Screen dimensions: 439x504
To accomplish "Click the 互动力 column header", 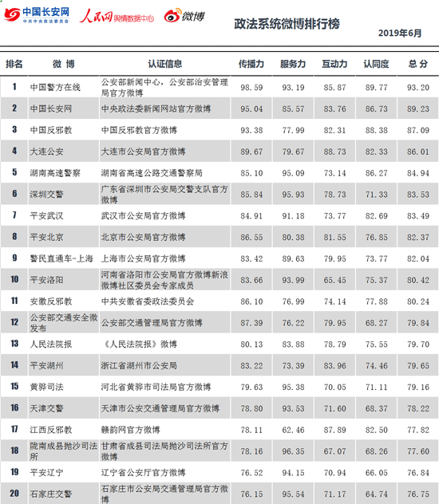I will 334,64.
